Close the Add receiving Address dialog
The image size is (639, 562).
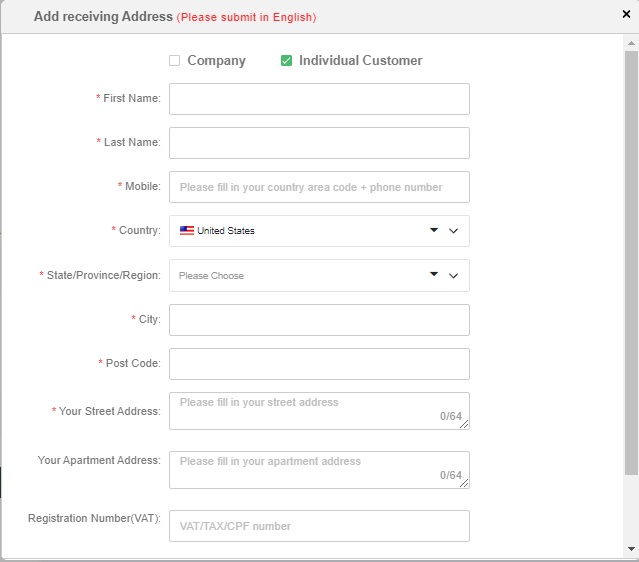click(x=626, y=14)
